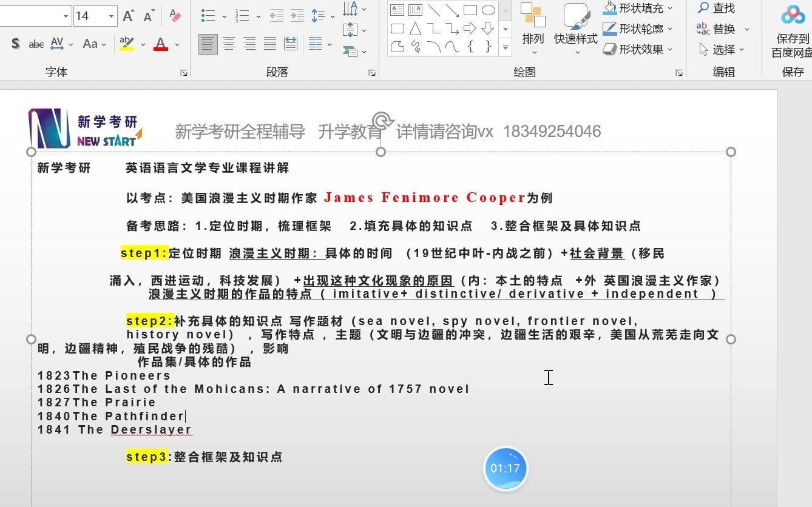The height and width of the screenshot is (507, 812).
Task: Open 形状轮廓 shape outline menu
Action: point(638,29)
